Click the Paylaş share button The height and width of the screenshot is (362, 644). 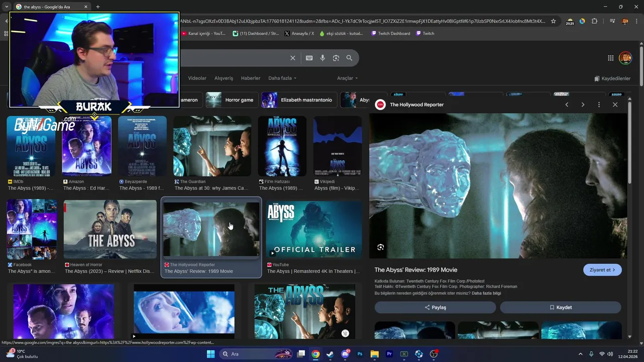point(435,307)
